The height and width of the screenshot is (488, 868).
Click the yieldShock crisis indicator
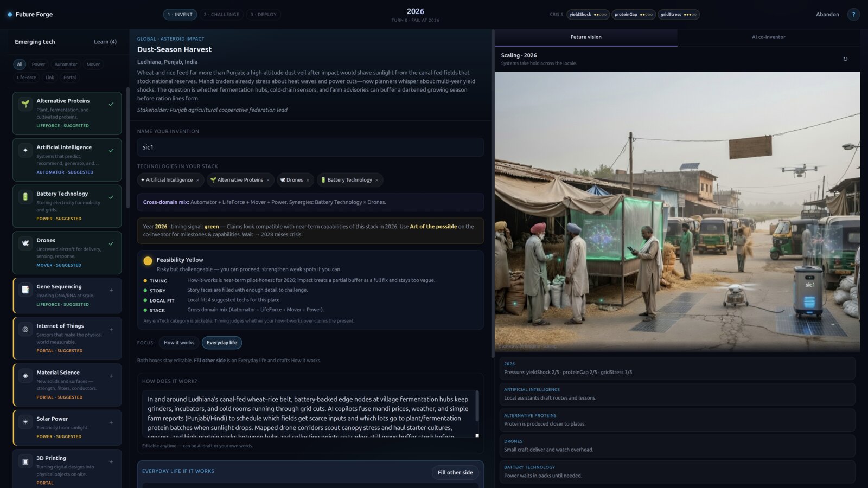588,15
